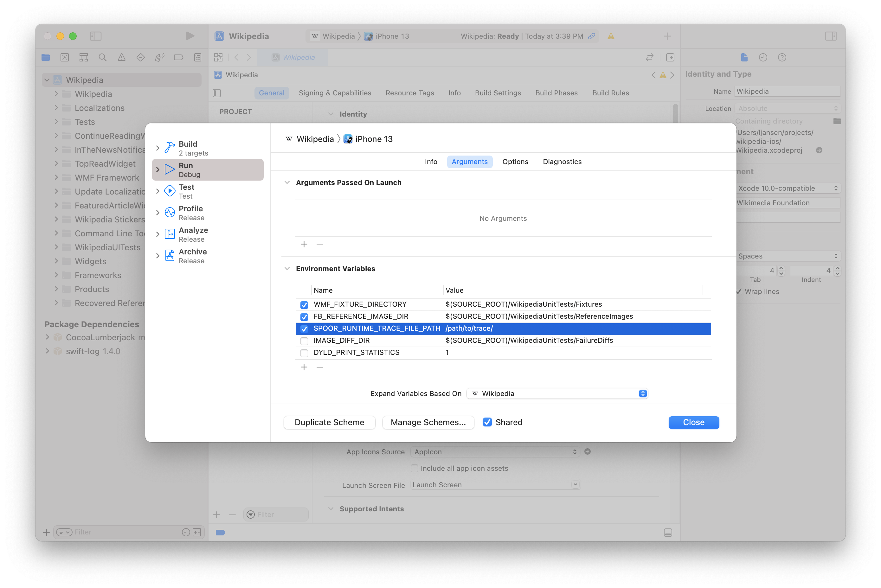Screen dimensions: 881x588
Task: Click Duplicate Scheme button
Action: pos(329,422)
